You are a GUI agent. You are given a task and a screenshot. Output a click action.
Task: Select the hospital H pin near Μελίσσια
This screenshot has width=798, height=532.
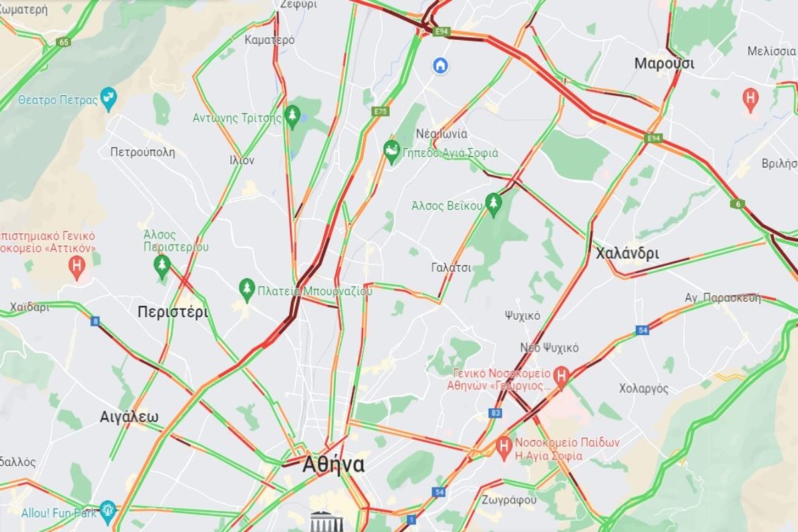pyautogui.click(x=751, y=100)
